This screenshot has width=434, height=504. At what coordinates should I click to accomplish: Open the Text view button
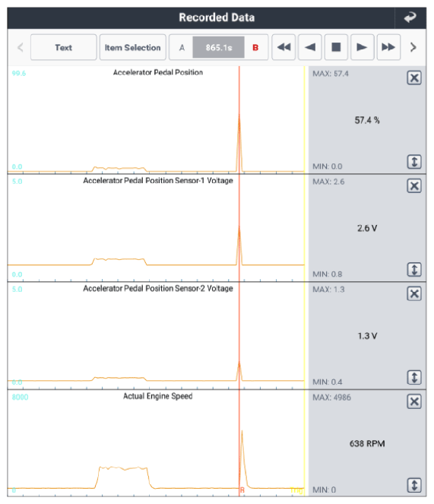(x=64, y=47)
